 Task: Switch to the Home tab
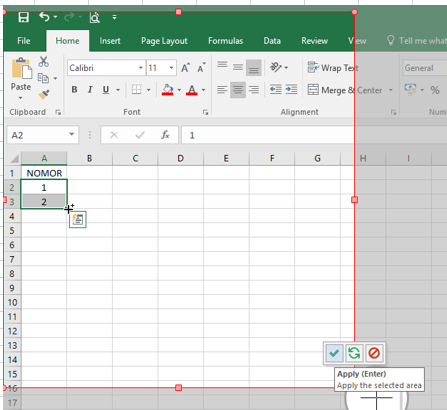click(67, 41)
